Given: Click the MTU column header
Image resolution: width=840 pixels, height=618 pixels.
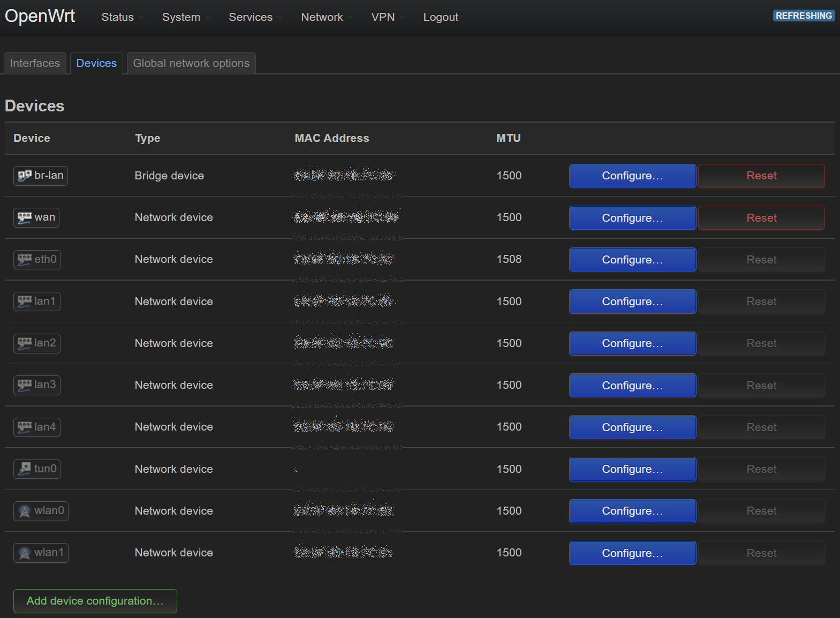Looking at the screenshot, I should click(509, 138).
